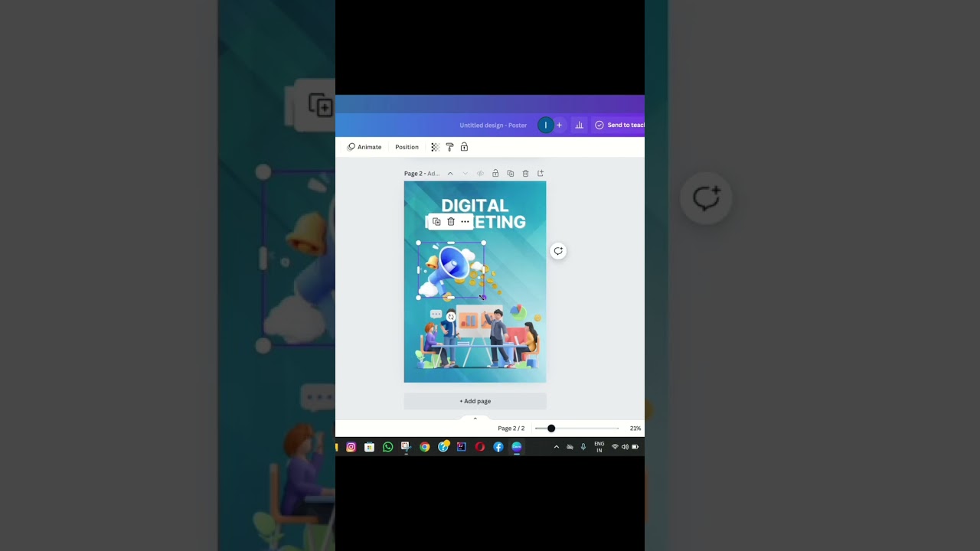Duplicate selected element from floating toolbar
980x551 pixels.
click(x=436, y=222)
